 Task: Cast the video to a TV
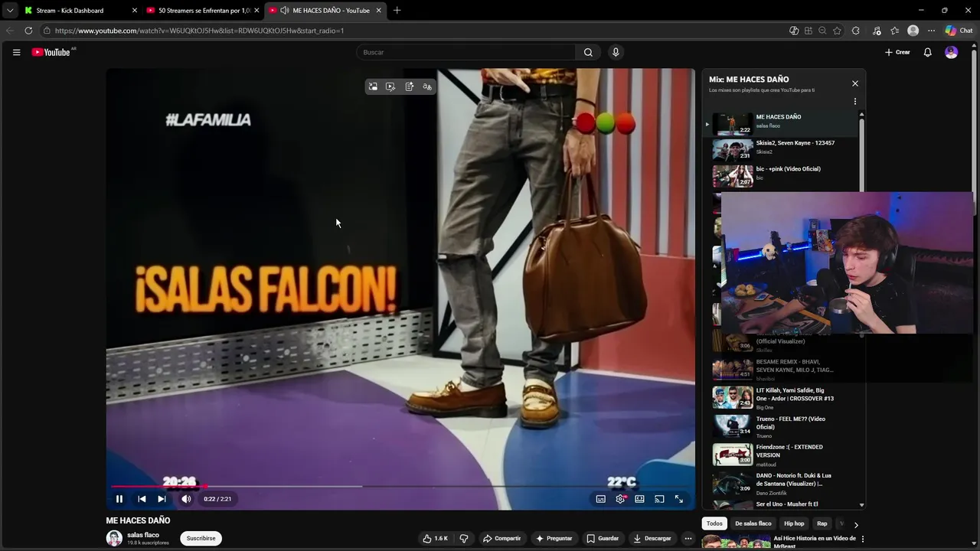tap(659, 499)
